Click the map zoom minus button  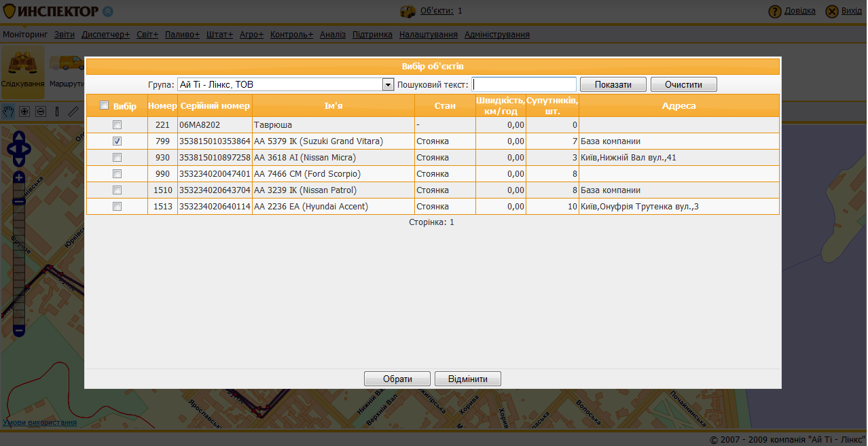(19, 330)
